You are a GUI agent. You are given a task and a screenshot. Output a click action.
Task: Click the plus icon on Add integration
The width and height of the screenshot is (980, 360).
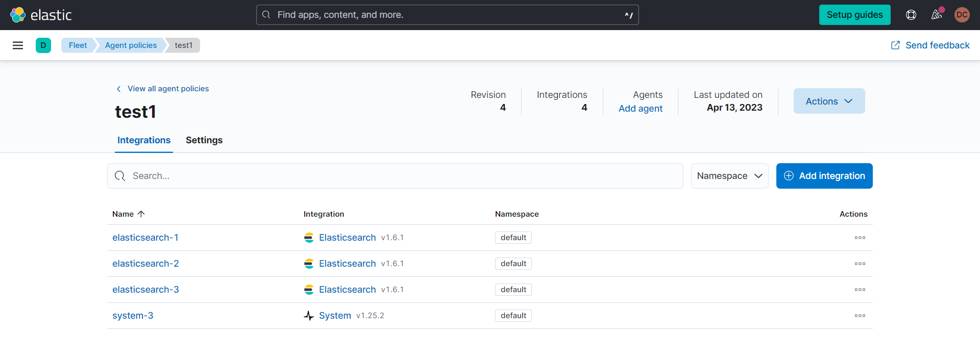pyautogui.click(x=789, y=176)
